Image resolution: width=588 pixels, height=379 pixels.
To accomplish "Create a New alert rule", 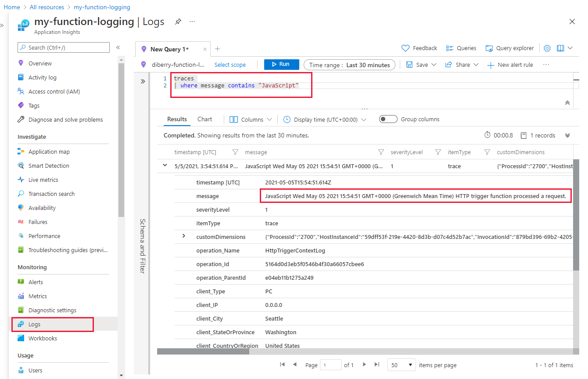I will point(510,65).
